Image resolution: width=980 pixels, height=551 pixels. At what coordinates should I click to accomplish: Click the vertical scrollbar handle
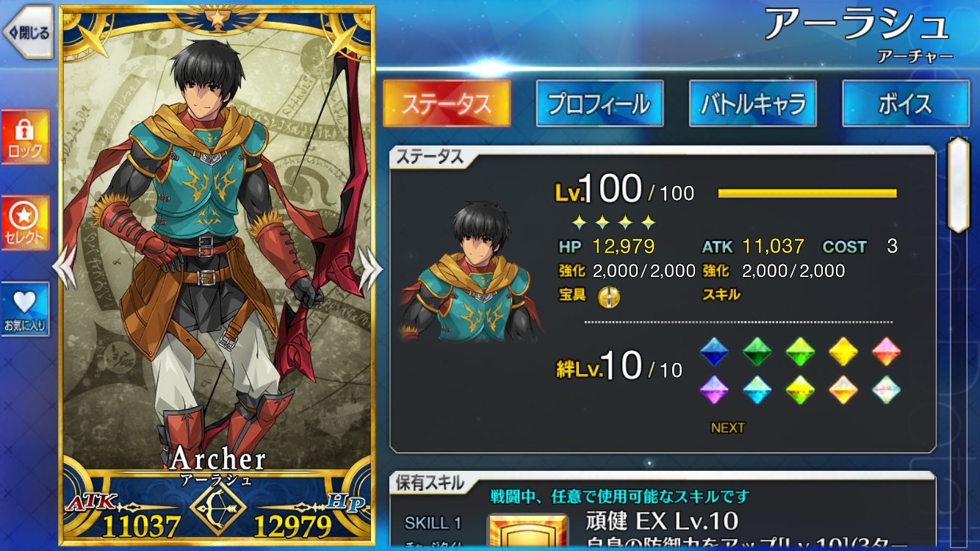click(958, 185)
